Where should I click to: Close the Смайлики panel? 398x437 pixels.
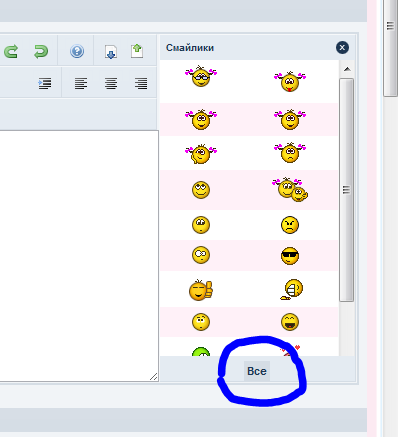(x=342, y=48)
